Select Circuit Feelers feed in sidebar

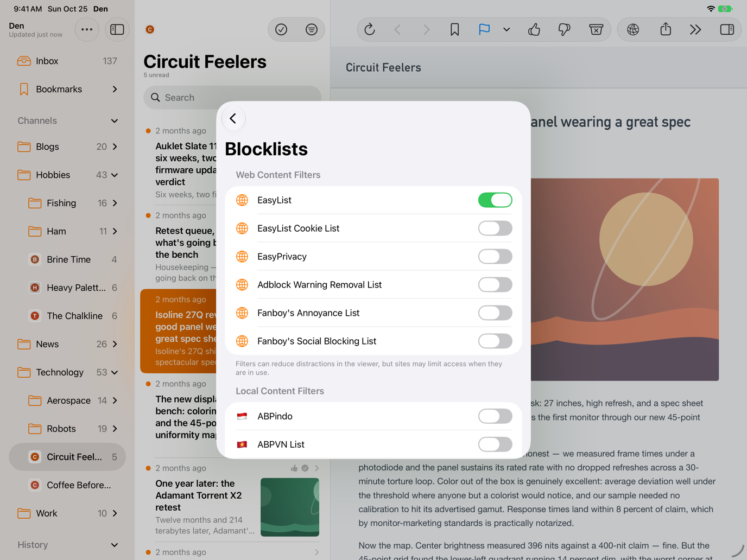pyautogui.click(x=67, y=457)
